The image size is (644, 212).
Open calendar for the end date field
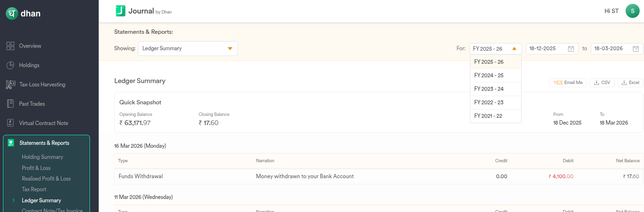point(635,49)
